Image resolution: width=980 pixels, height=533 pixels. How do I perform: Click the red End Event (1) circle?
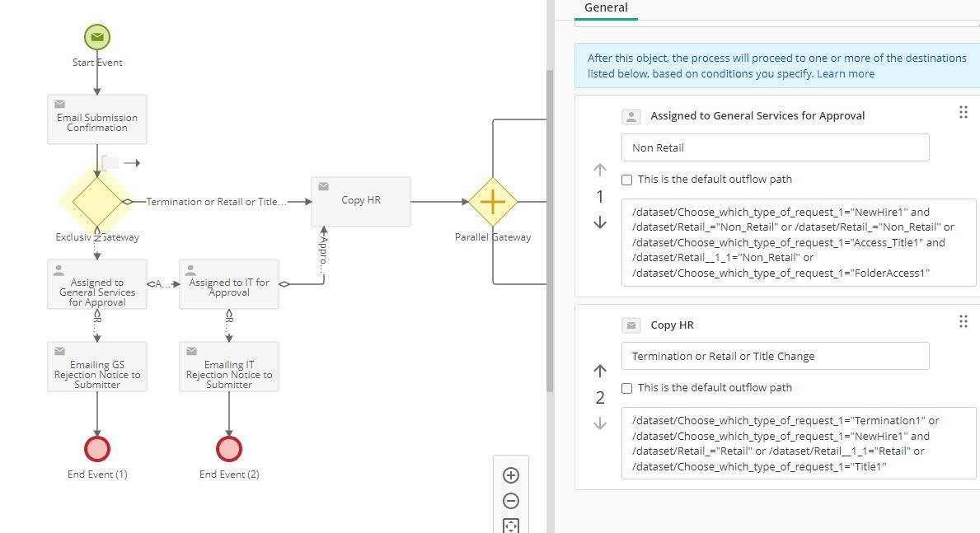click(97, 449)
